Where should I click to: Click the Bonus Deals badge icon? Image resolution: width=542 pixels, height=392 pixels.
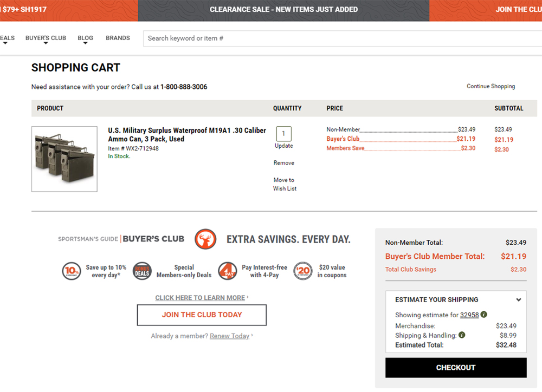click(x=143, y=271)
